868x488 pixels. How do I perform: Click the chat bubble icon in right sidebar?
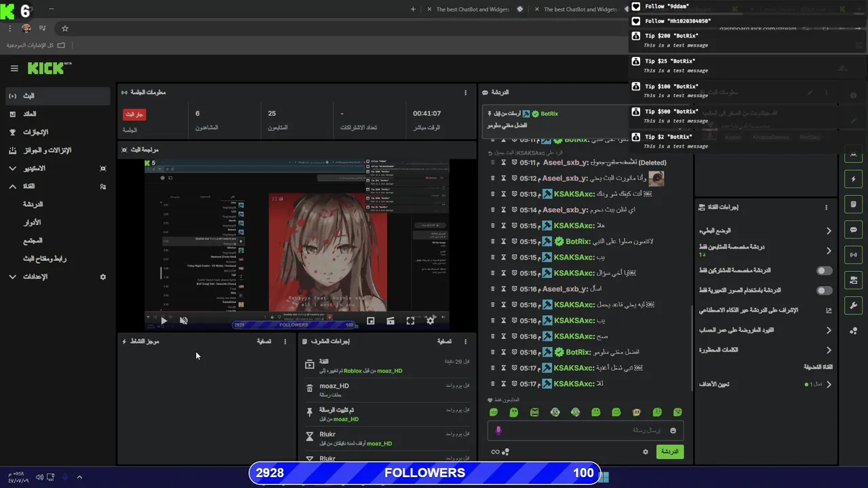853,230
